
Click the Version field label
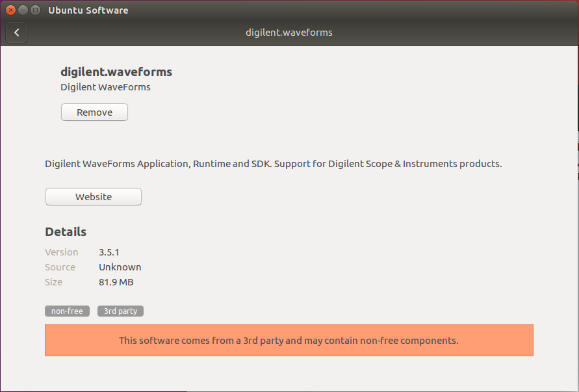(x=62, y=252)
